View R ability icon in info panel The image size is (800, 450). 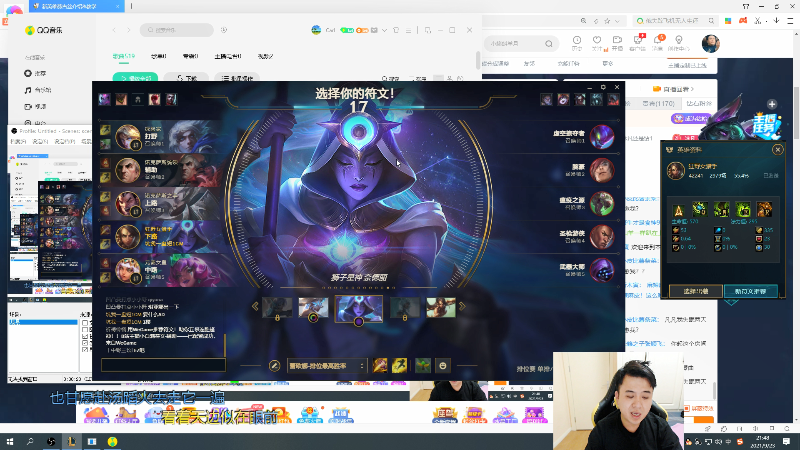[x=764, y=210]
